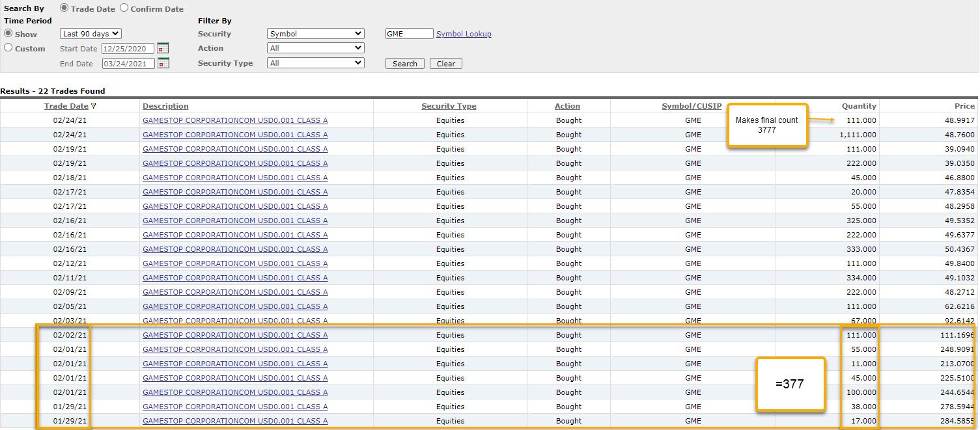Click the Price column header
The height and width of the screenshot is (430, 980).
(x=964, y=106)
